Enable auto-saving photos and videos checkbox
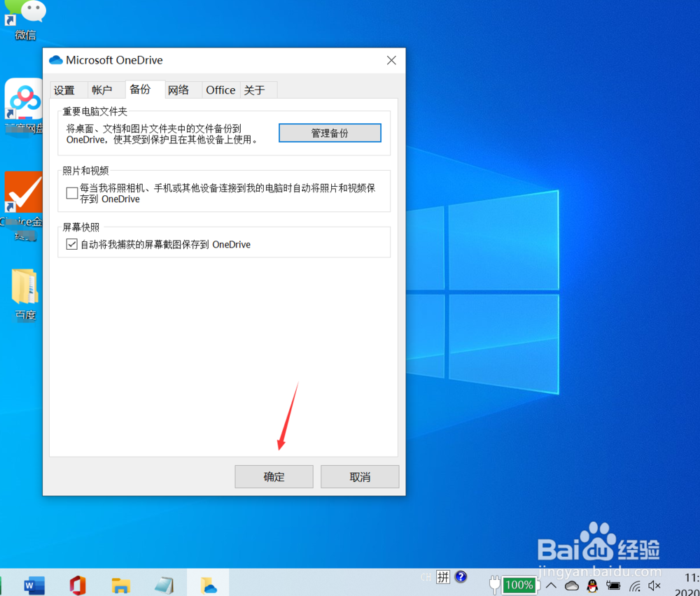 tap(72, 193)
